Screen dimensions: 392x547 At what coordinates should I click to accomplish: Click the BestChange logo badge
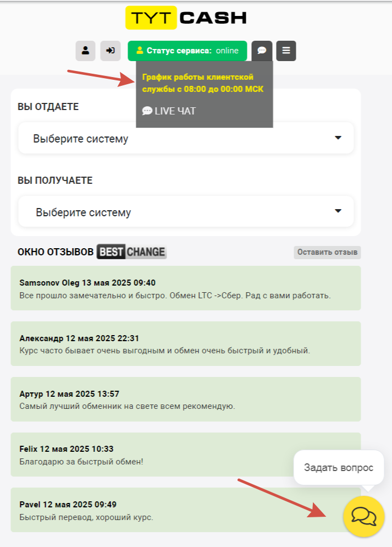(x=131, y=252)
